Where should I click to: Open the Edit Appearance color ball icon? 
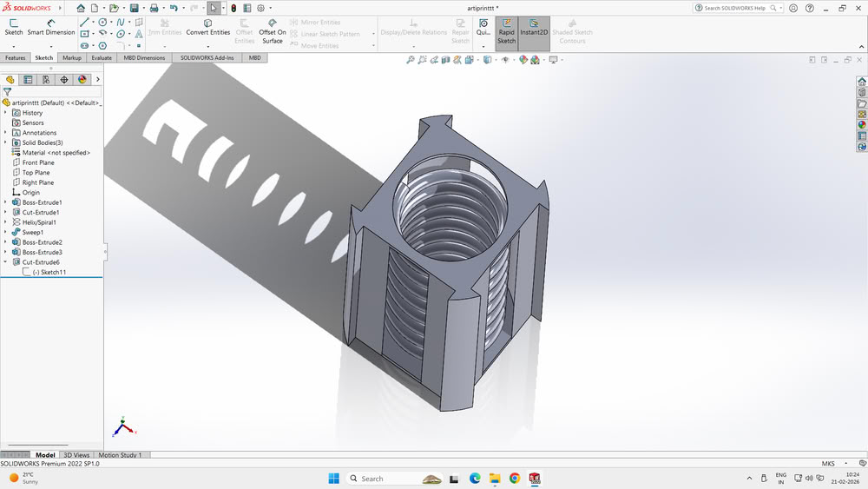click(523, 60)
